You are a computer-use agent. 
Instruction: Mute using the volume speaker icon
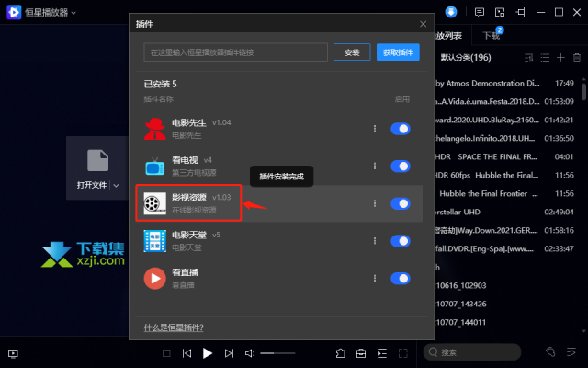[250, 353]
